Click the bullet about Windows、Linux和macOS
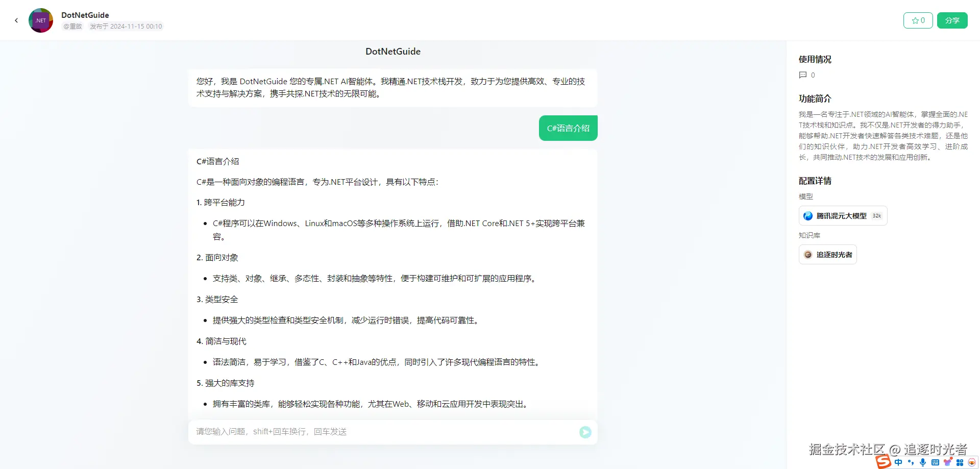Screen dimensions: 980x469 point(399,230)
